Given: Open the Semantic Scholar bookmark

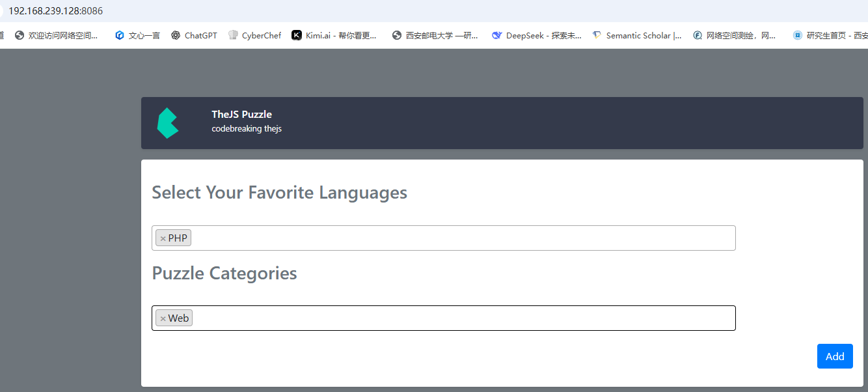Looking at the screenshot, I should click(x=637, y=36).
